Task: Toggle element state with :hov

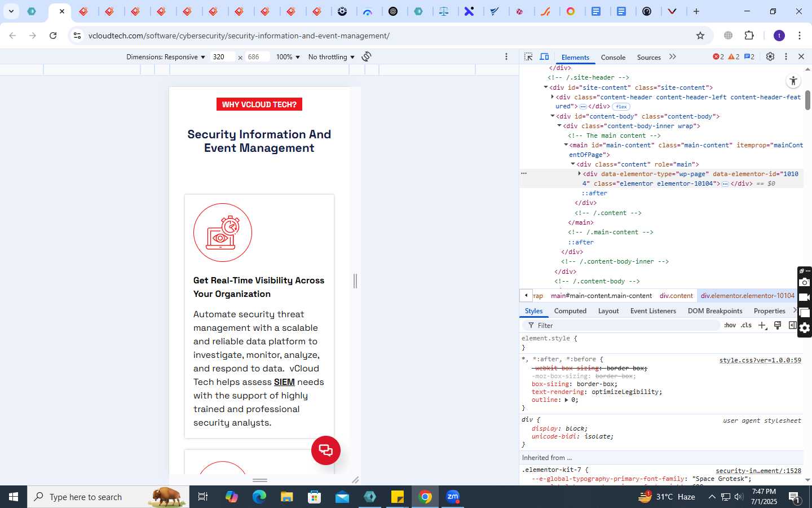Action: pos(730,325)
